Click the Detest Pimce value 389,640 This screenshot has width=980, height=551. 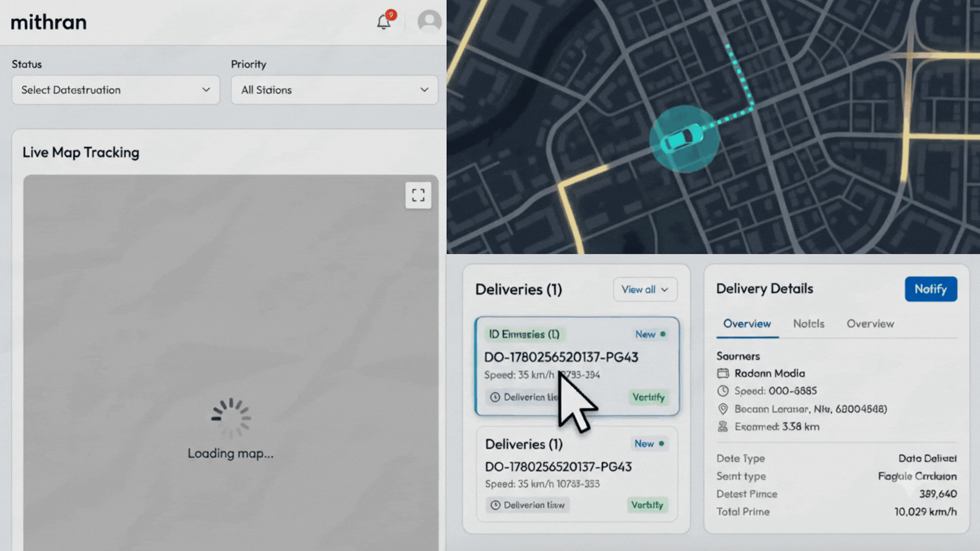(938, 494)
